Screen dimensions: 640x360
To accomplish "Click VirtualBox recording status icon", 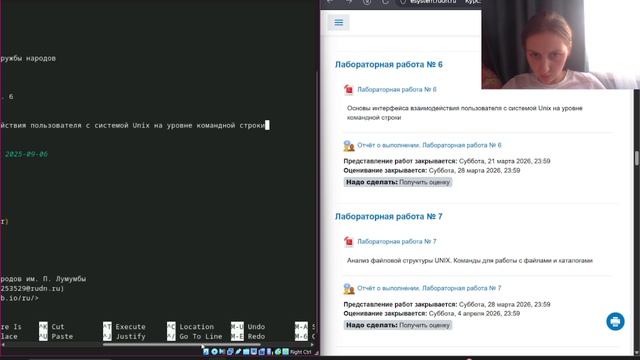I will pyautogui.click(x=262, y=351).
